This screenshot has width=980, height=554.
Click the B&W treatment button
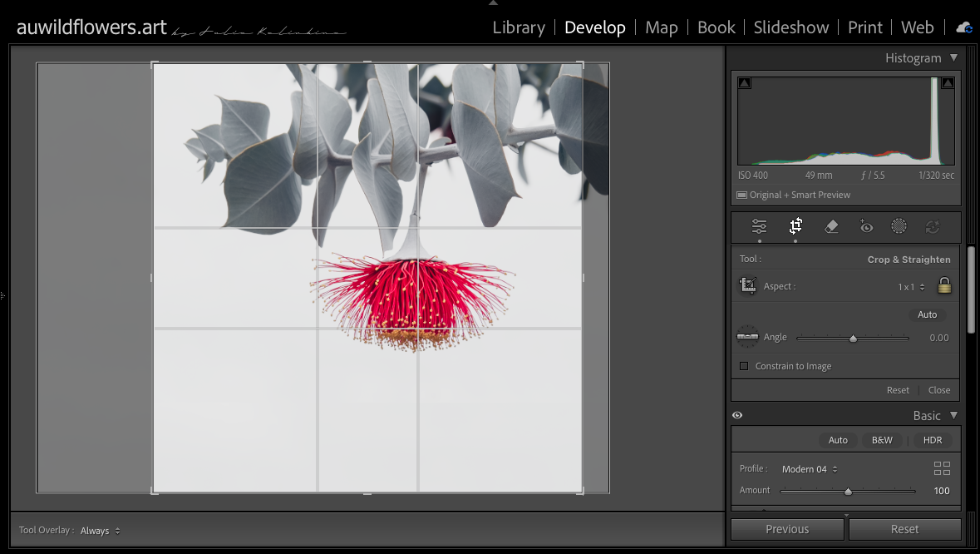[882, 440]
